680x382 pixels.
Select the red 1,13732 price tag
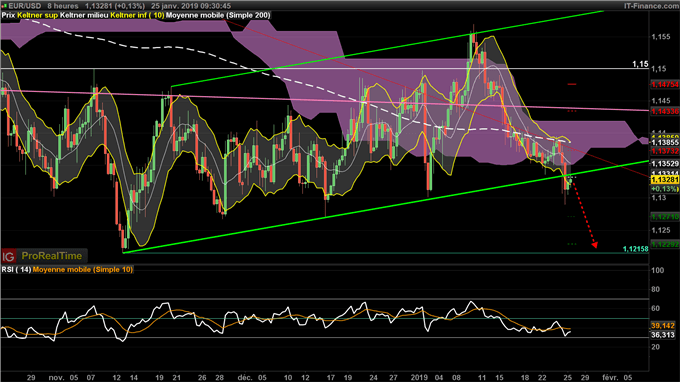tap(665, 151)
